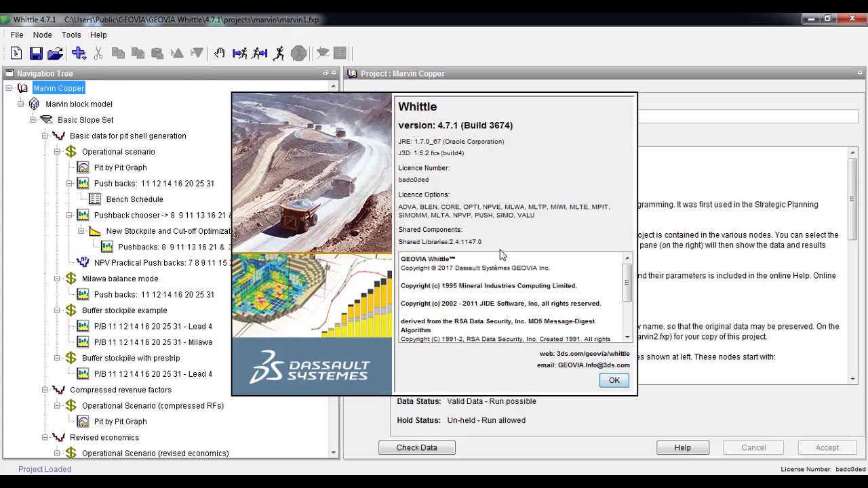Click the Bench Schedule table icon
The height and width of the screenshot is (488, 868).
point(95,199)
